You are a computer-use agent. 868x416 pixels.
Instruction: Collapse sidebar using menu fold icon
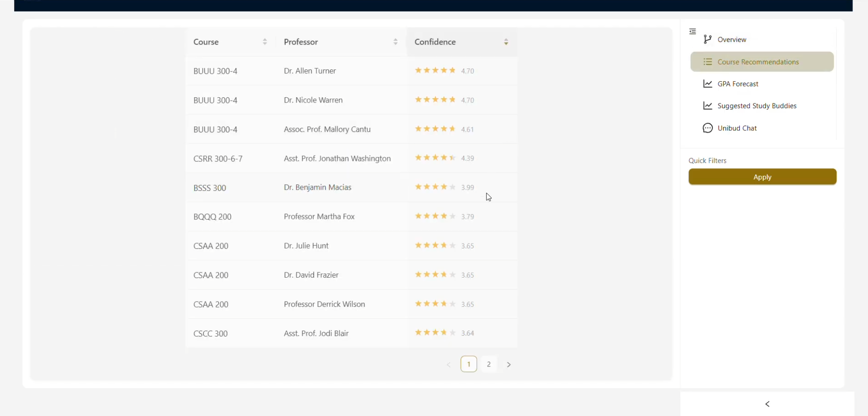[x=692, y=31]
